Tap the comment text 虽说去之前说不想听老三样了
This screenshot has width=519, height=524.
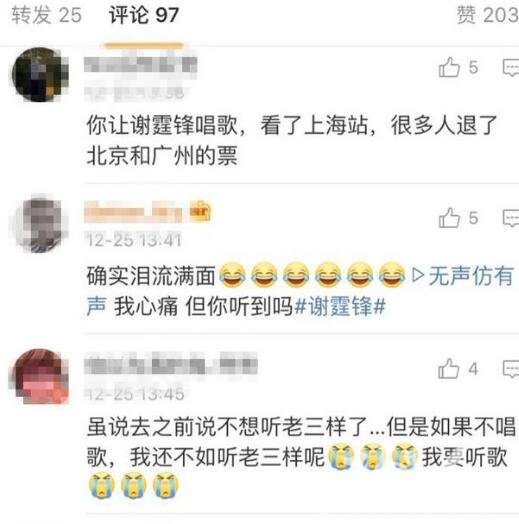click(x=227, y=427)
